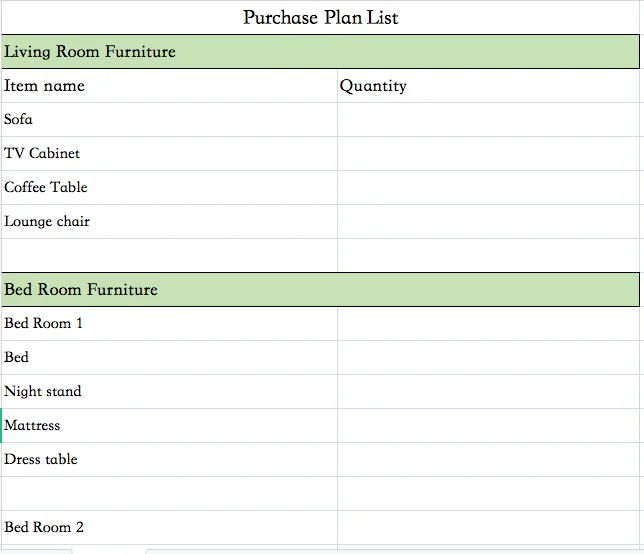This screenshot has height=554, width=644.
Task: Click the Sofa item cell
Action: pos(168,120)
